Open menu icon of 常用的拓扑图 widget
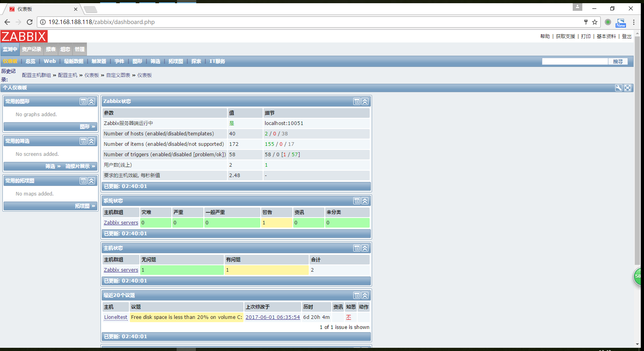Screen dimensions: 644x351 click(83, 181)
